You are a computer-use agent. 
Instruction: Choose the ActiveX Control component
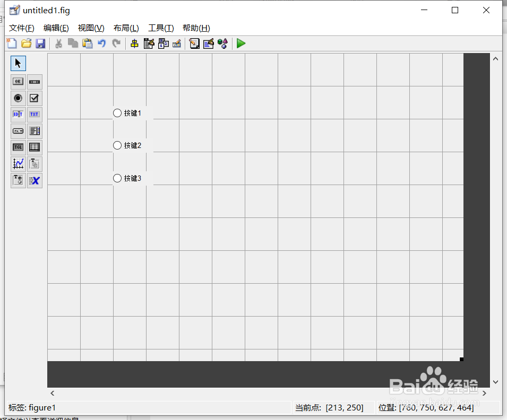(x=35, y=180)
